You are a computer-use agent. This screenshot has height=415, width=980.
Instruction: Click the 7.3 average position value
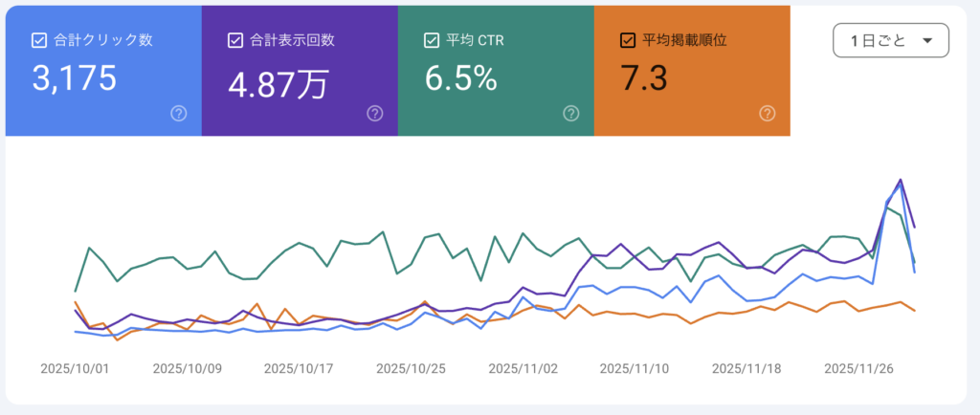coord(641,79)
